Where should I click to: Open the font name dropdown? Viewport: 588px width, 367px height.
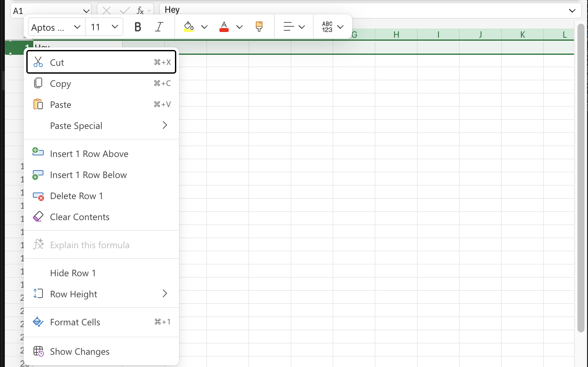tap(77, 27)
